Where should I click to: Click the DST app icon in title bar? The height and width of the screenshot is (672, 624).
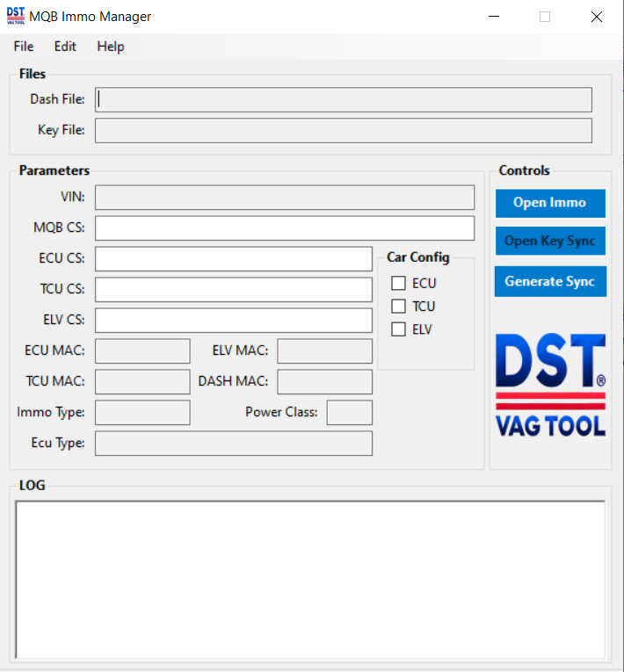click(x=16, y=17)
